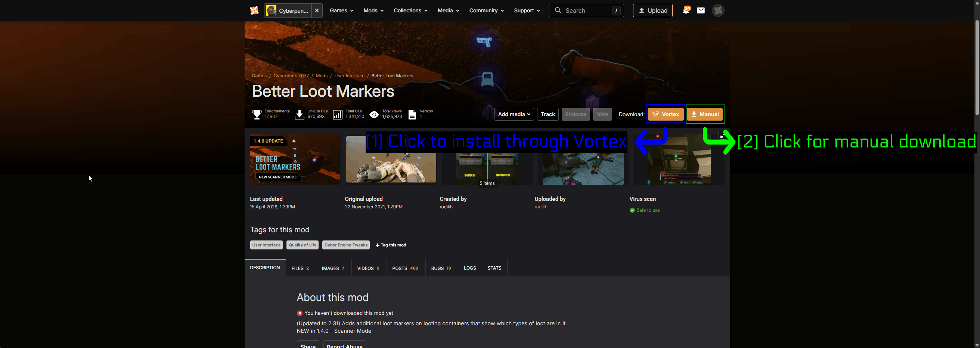Follow the Cyberpunk 2077 breadcrumb link
980x348 pixels.
291,76
